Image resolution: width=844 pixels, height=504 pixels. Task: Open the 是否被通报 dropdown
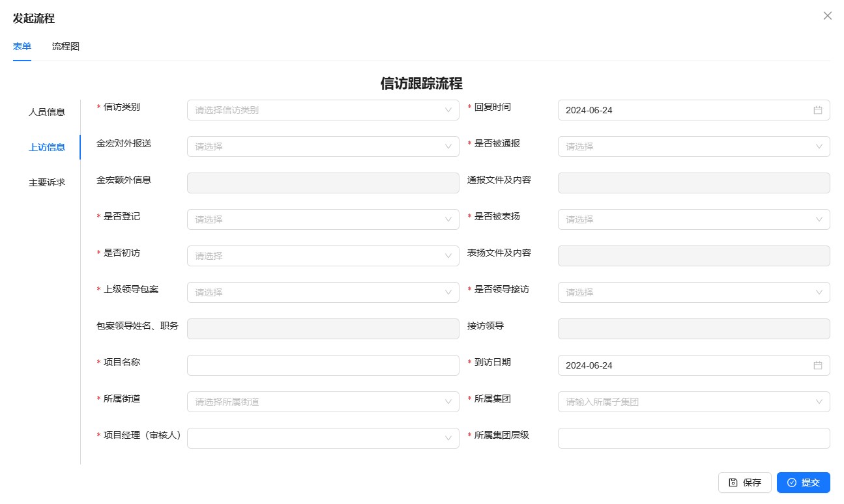[693, 147]
